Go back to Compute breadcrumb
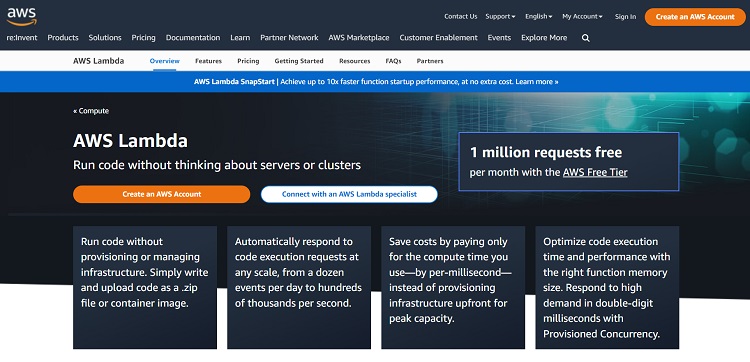The image size is (750, 362). pos(91,111)
